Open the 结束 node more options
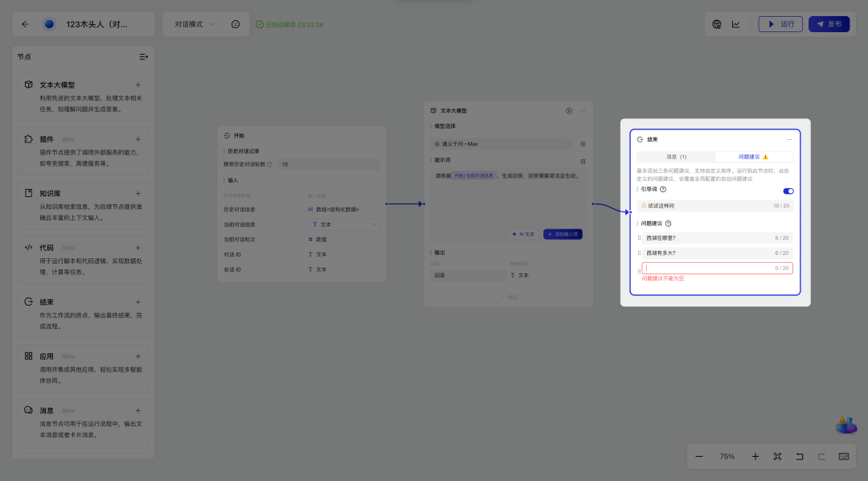 (x=789, y=140)
